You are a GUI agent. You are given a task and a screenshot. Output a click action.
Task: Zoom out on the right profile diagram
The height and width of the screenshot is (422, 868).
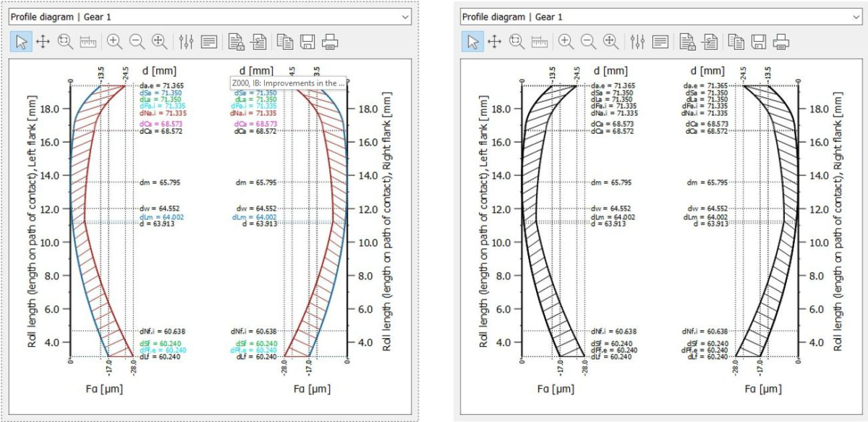(588, 42)
